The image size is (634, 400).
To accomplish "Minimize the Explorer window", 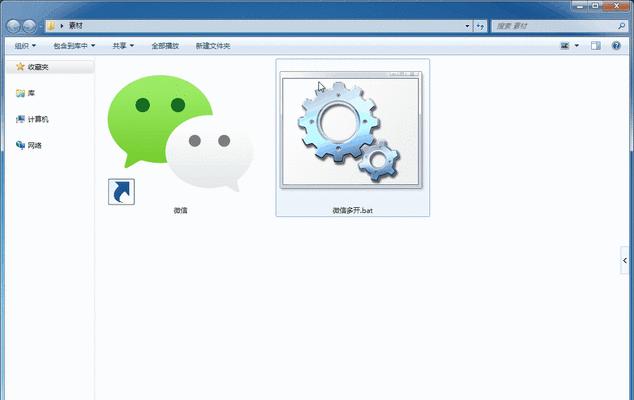I will pos(580,6).
